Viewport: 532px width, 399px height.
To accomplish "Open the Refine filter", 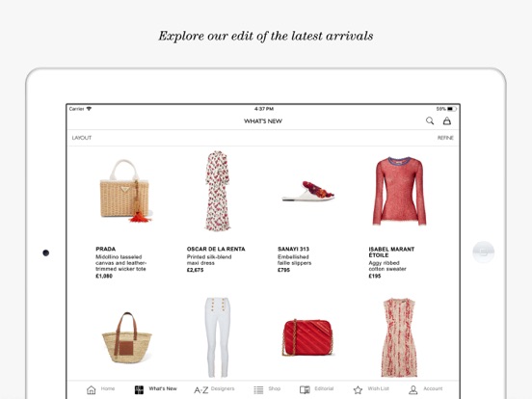I will (445, 138).
